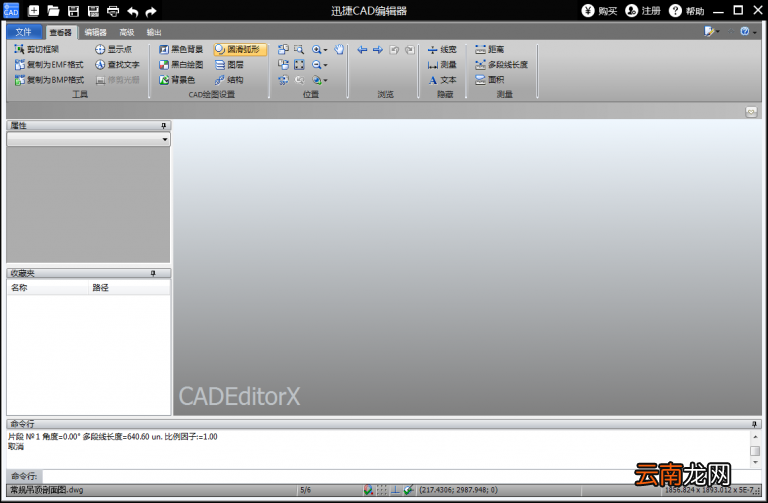This screenshot has height=503, width=768.
Task: Toggle grid dots icon in status bar
Action: [382, 490]
